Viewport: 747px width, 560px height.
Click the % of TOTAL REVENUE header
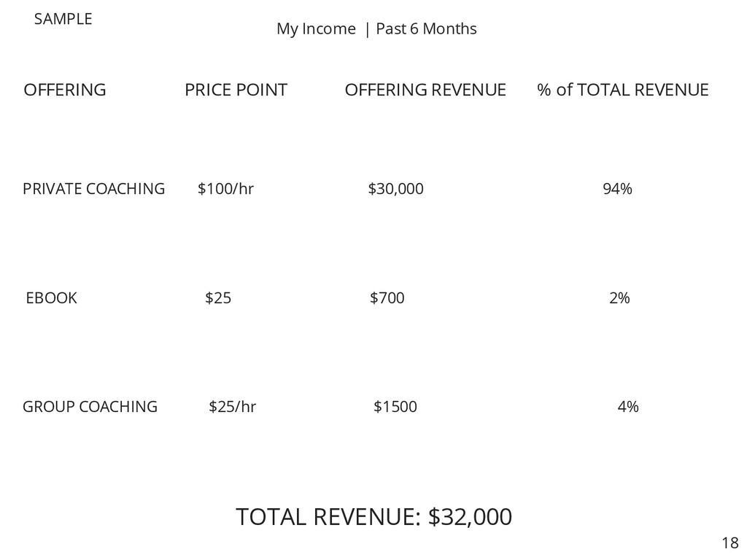coord(623,90)
